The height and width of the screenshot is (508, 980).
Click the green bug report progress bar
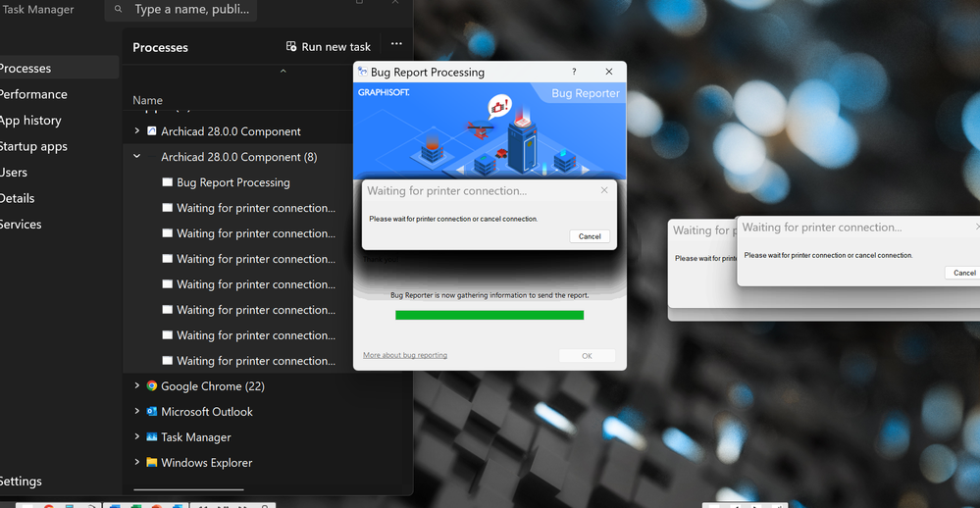tap(490, 315)
